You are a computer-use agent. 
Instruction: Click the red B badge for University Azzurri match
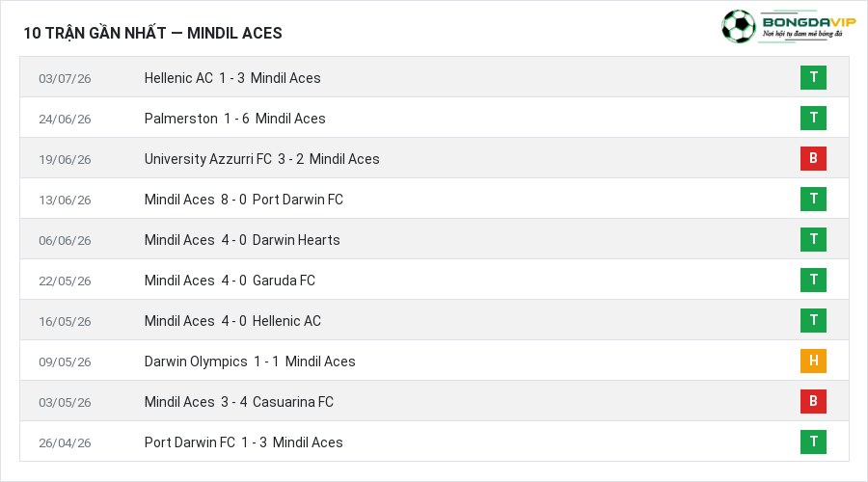click(x=813, y=158)
